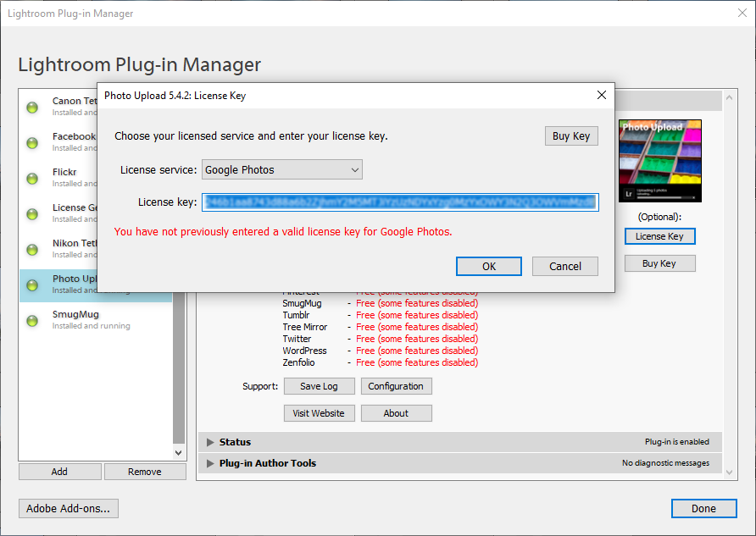756x536 pixels.
Task: Open the Configuration support button
Action: (x=396, y=386)
